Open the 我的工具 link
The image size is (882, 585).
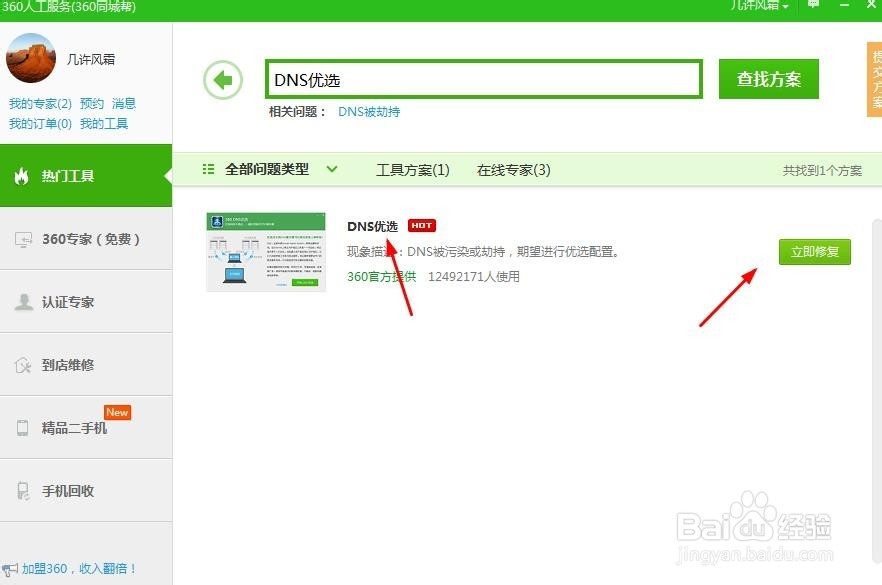tap(104, 123)
